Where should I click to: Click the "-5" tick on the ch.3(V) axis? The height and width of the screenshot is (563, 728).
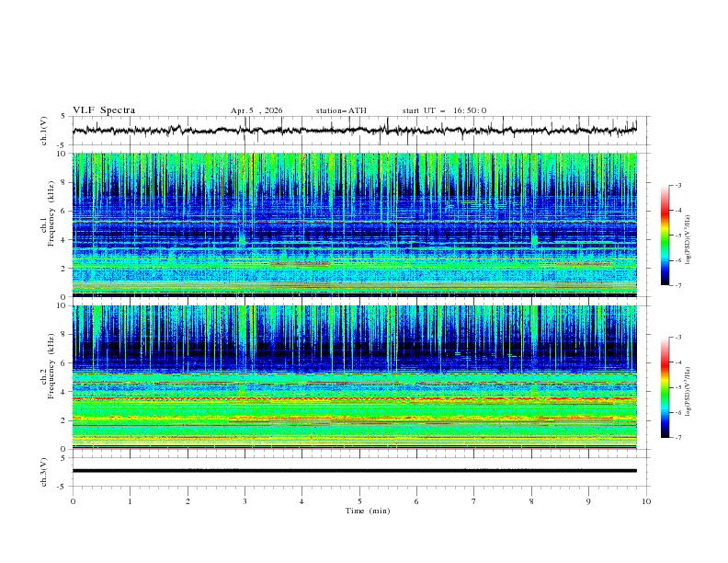click(63, 487)
